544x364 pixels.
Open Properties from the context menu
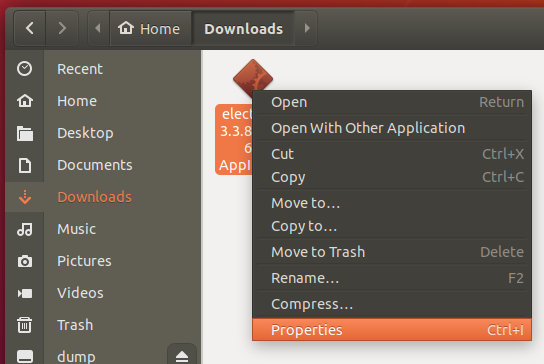[x=392, y=330]
